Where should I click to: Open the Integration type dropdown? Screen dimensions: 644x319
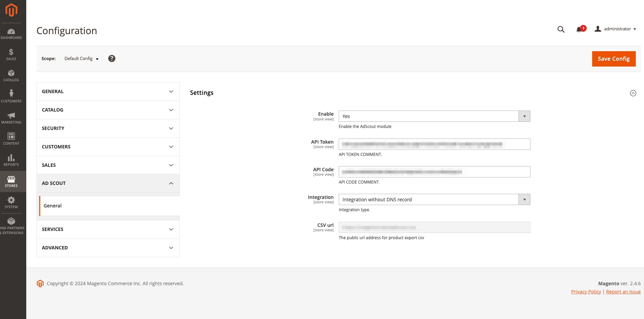tap(434, 200)
